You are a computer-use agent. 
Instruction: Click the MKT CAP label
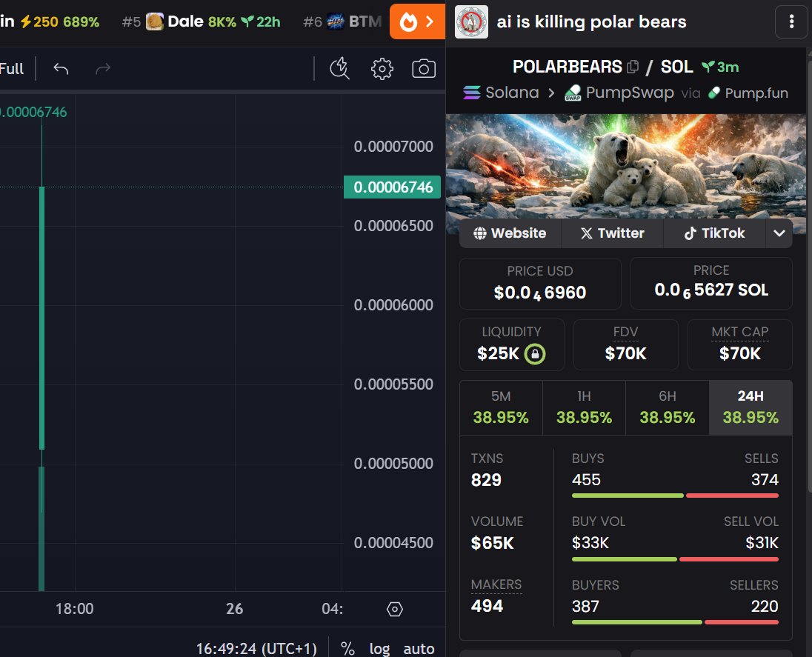[x=739, y=332]
